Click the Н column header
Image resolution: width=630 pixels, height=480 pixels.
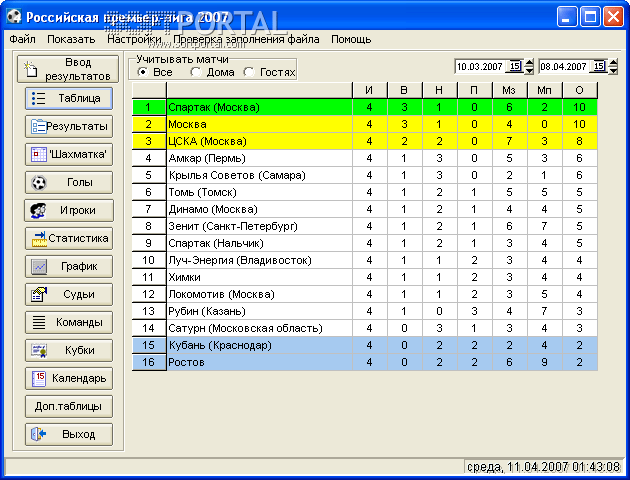[x=440, y=90]
